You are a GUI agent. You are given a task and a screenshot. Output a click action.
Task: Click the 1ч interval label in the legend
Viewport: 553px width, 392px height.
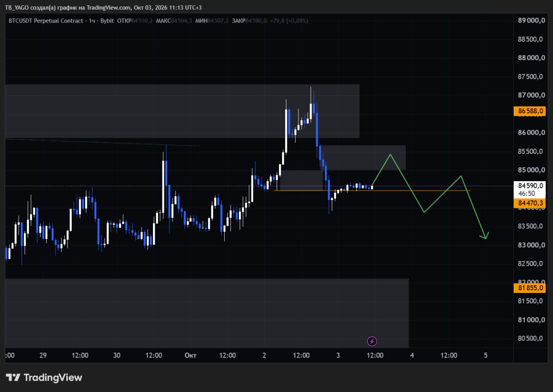pos(92,21)
